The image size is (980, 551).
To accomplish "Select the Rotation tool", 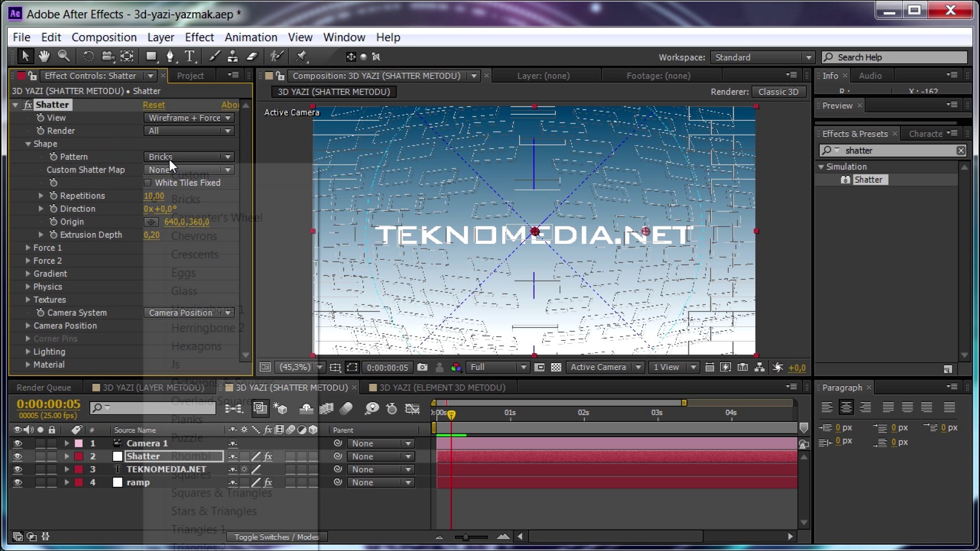I will point(88,56).
